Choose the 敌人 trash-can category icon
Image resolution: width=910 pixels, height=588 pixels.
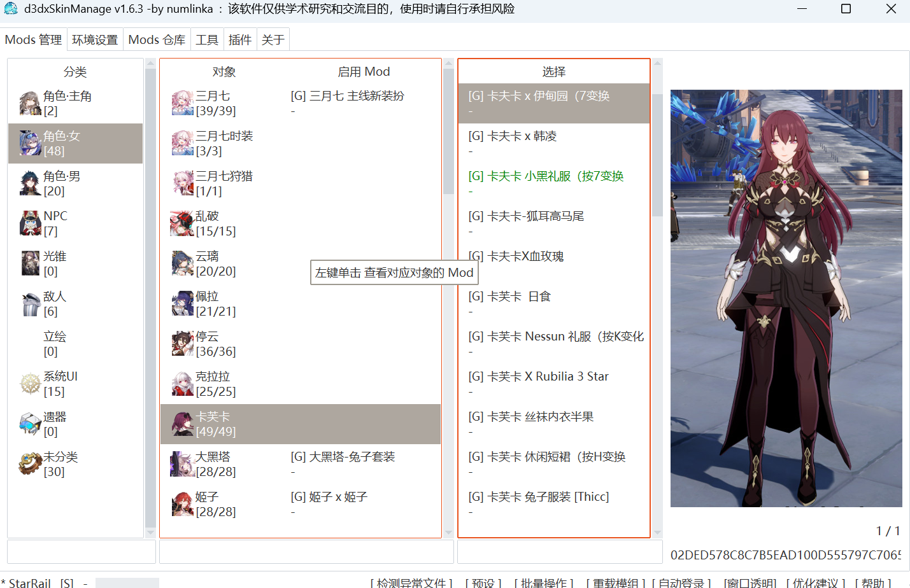(x=30, y=304)
